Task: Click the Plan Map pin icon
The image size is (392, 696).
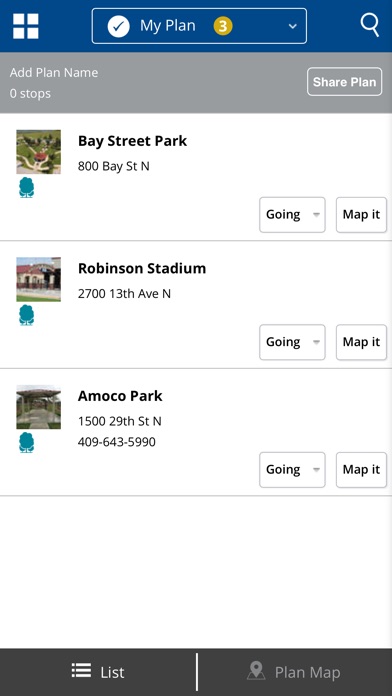Action: (256, 671)
